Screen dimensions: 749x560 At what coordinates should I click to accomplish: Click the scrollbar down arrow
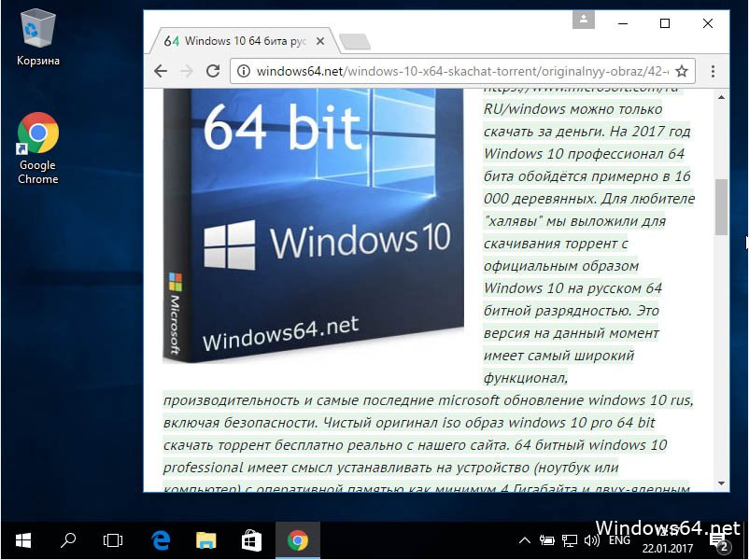tap(721, 483)
